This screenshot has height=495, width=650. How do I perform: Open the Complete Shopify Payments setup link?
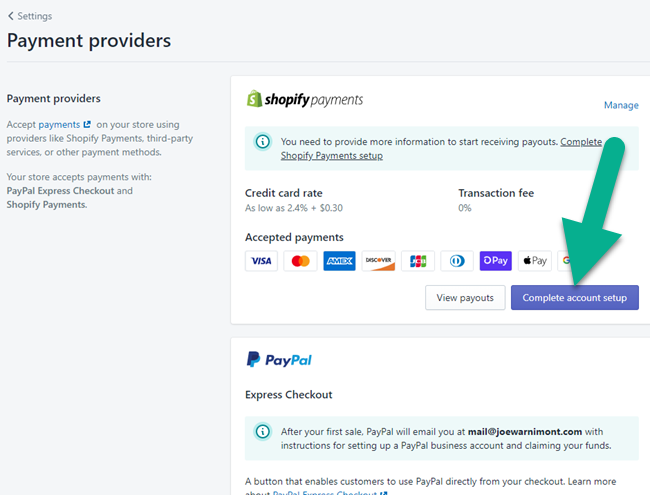(331, 155)
